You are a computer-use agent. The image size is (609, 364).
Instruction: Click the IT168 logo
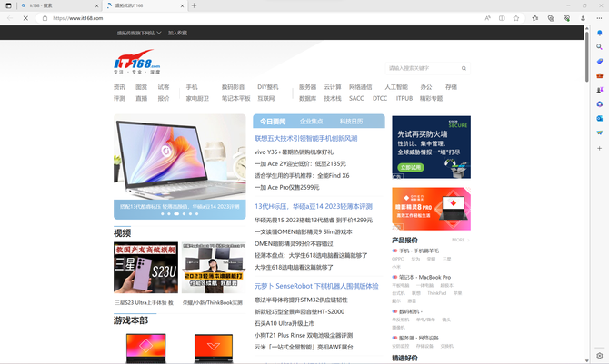(136, 62)
